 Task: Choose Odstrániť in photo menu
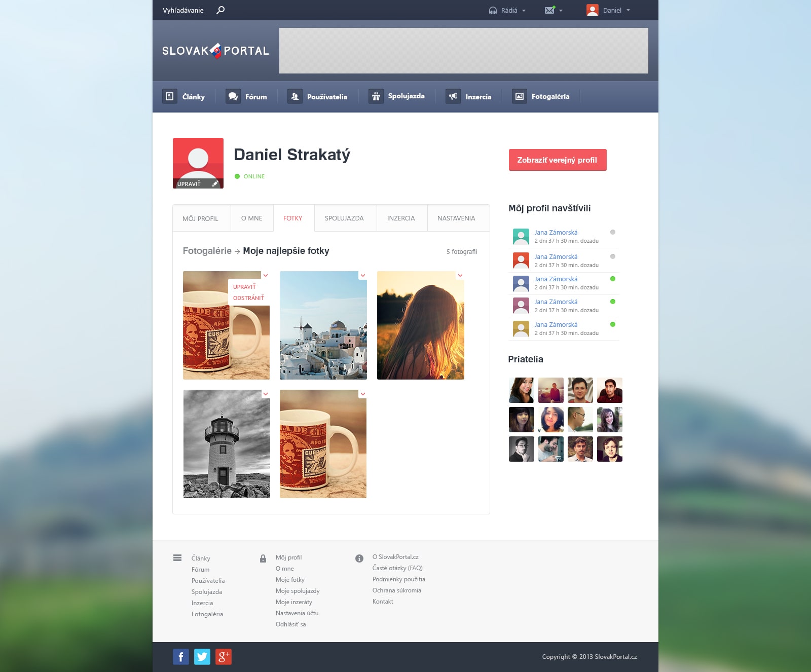(x=248, y=298)
